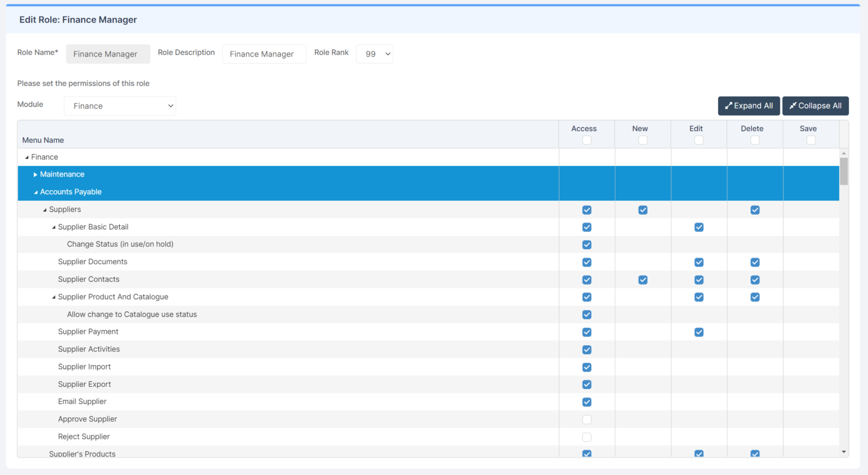
Task: Check the Save column header checkbox
Action: coord(811,140)
